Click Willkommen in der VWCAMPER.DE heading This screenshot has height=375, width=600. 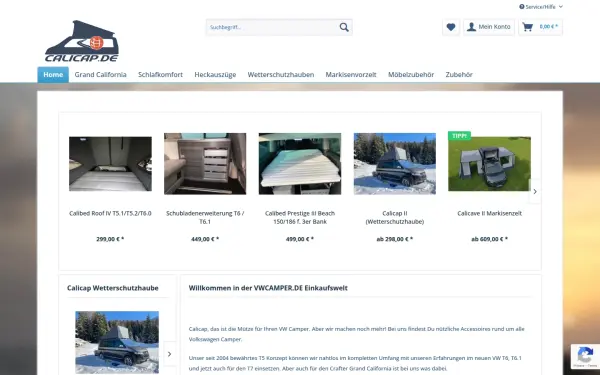[268, 288]
